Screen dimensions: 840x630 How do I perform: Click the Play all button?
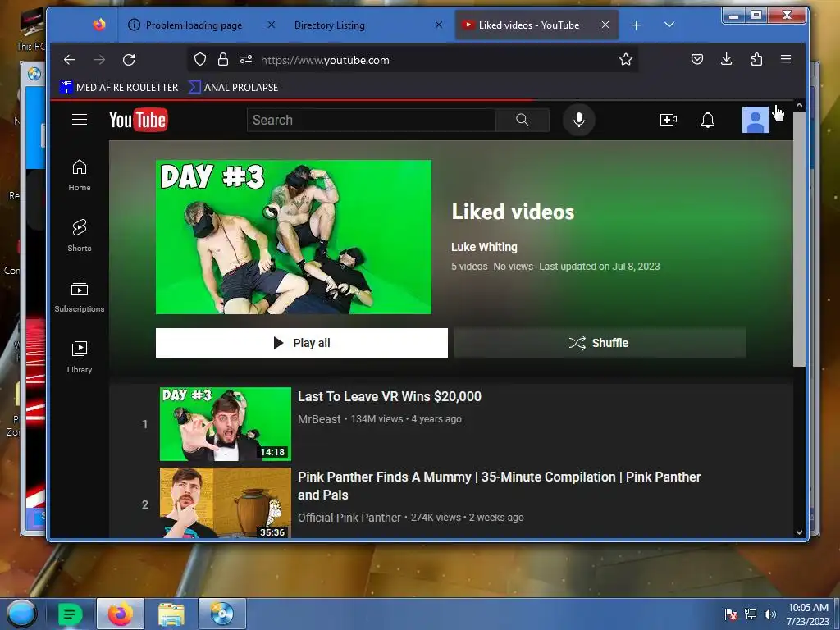(302, 343)
